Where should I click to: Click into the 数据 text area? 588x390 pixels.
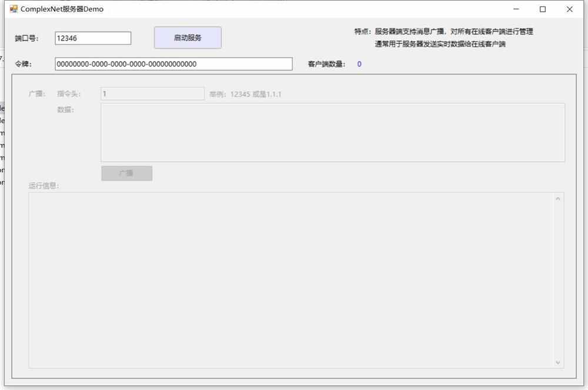(x=333, y=133)
